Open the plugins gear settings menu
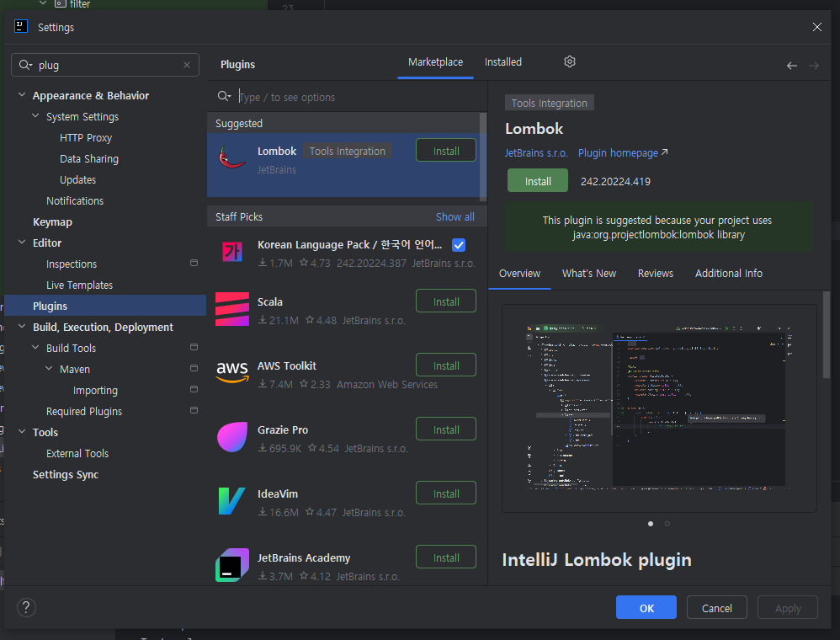 click(570, 61)
